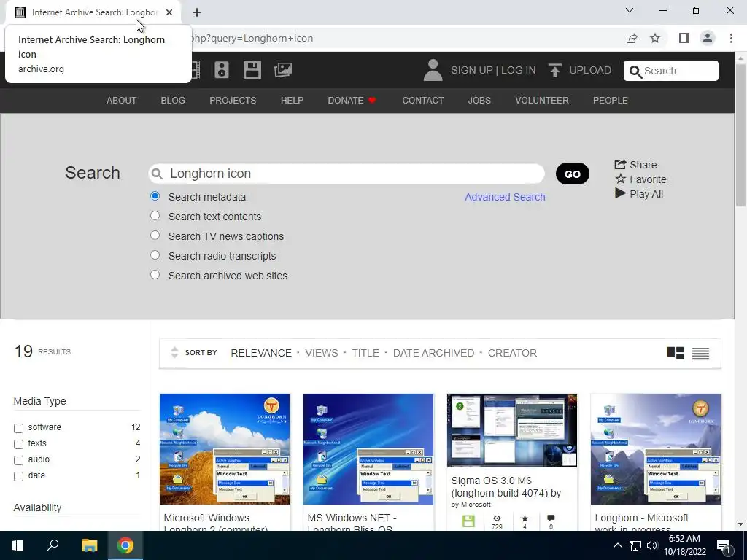Click the Favorite star icon

coord(620,179)
